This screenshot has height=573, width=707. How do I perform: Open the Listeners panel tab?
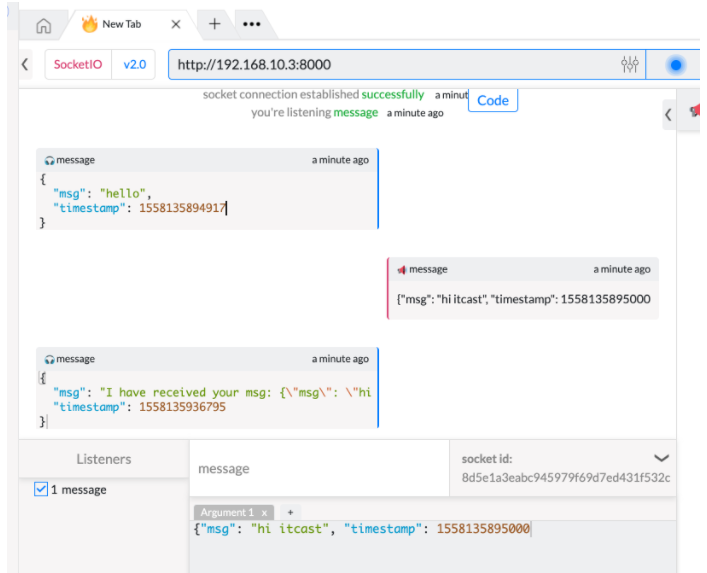104,459
